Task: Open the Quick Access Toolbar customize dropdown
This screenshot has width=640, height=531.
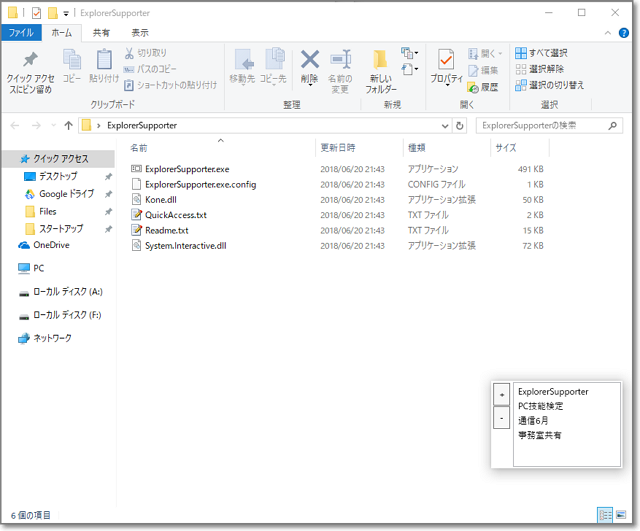Action: 66,13
